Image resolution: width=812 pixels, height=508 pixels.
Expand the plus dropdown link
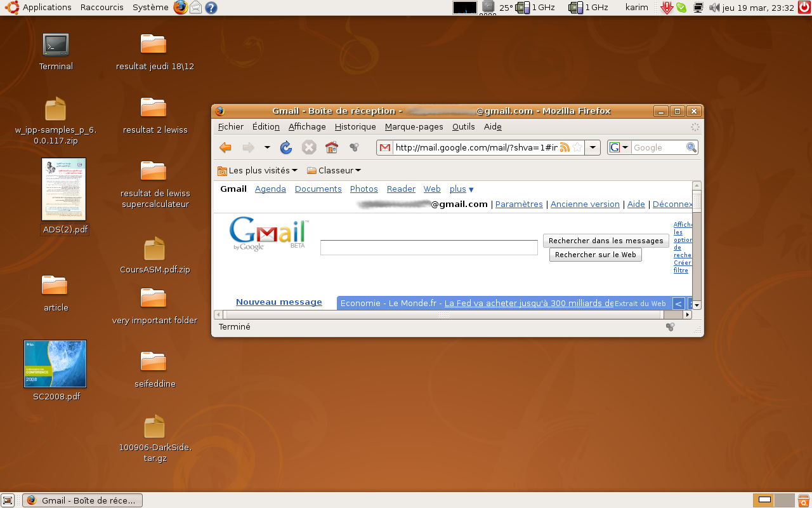(x=462, y=189)
